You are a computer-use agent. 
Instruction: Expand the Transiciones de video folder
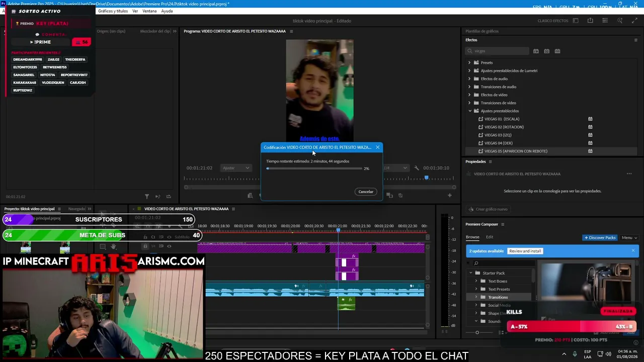tap(469, 103)
